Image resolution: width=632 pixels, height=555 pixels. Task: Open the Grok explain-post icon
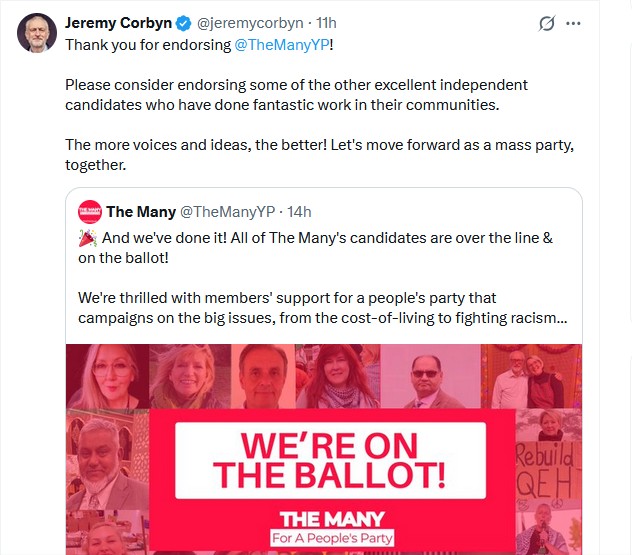pos(547,23)
